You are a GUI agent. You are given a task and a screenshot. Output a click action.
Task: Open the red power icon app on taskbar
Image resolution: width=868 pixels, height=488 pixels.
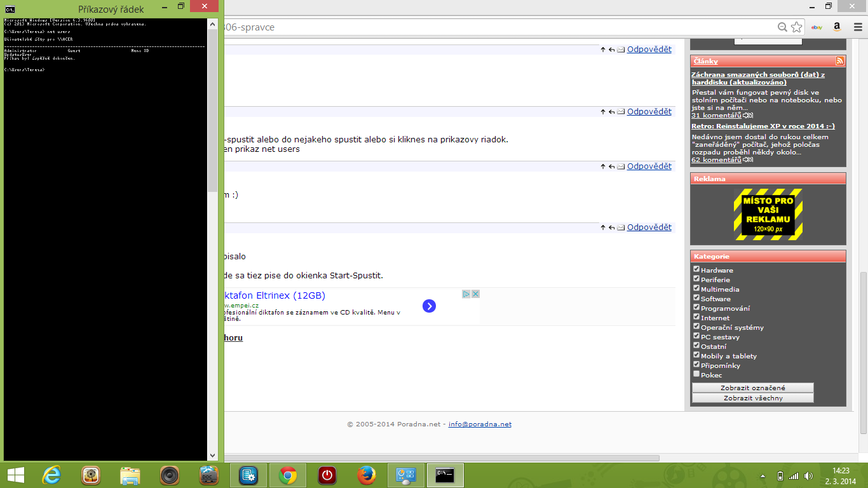[327, 475]
